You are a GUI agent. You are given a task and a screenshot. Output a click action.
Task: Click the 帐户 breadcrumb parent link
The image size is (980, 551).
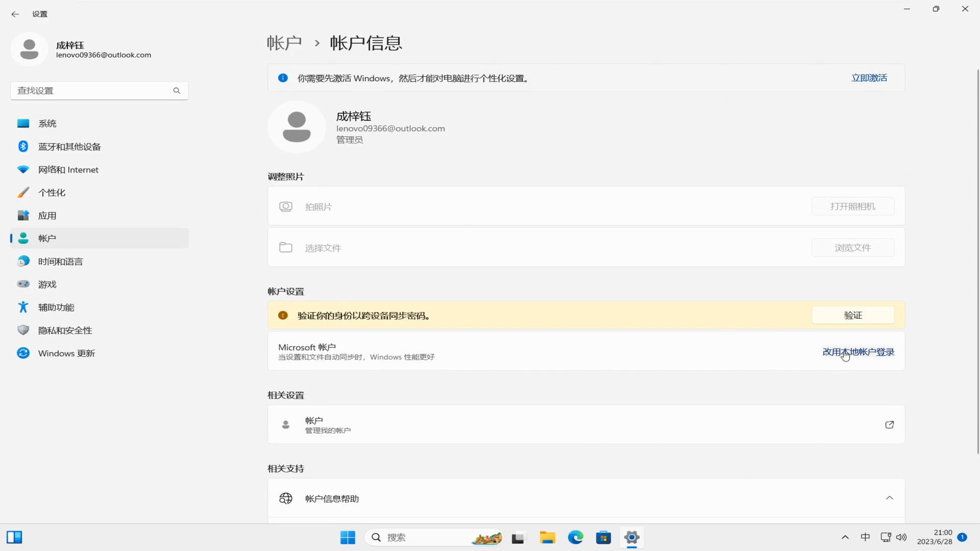pos(284,43)
